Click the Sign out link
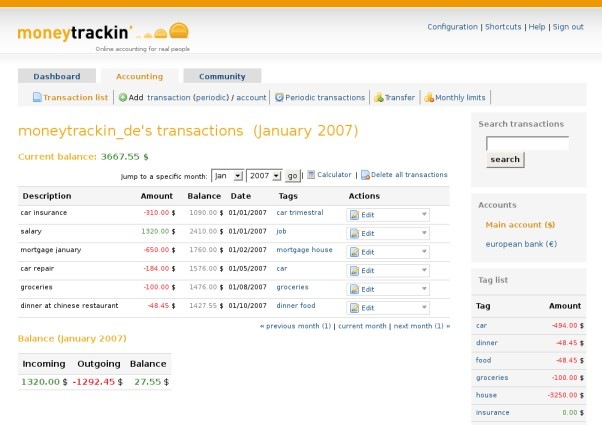 [x=568, y=27]
